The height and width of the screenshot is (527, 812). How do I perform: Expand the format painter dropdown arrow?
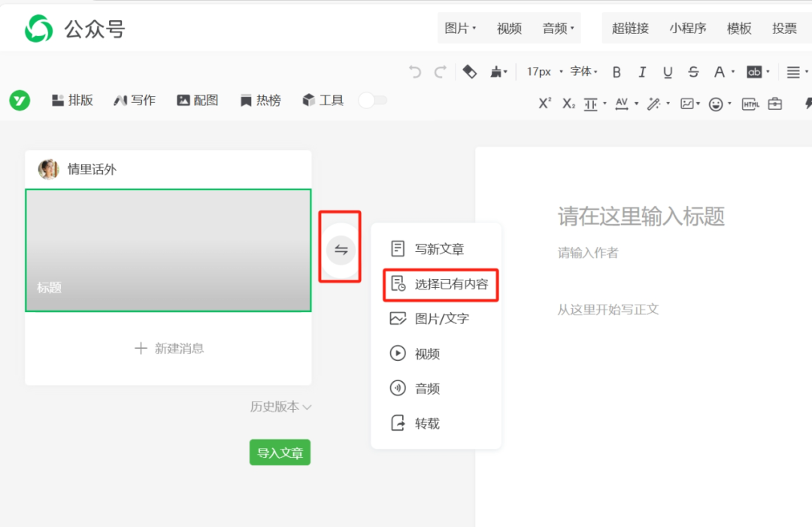(505, 72)
